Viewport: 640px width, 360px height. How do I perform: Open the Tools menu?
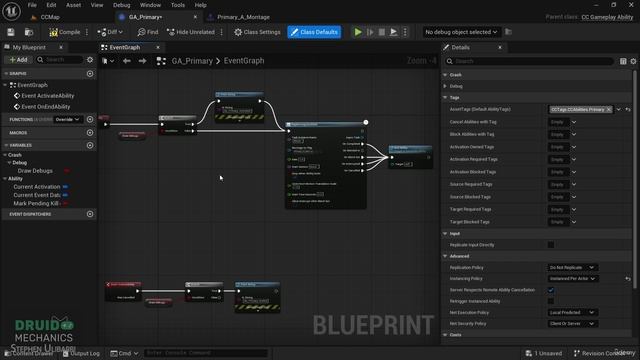pos(178,5)
